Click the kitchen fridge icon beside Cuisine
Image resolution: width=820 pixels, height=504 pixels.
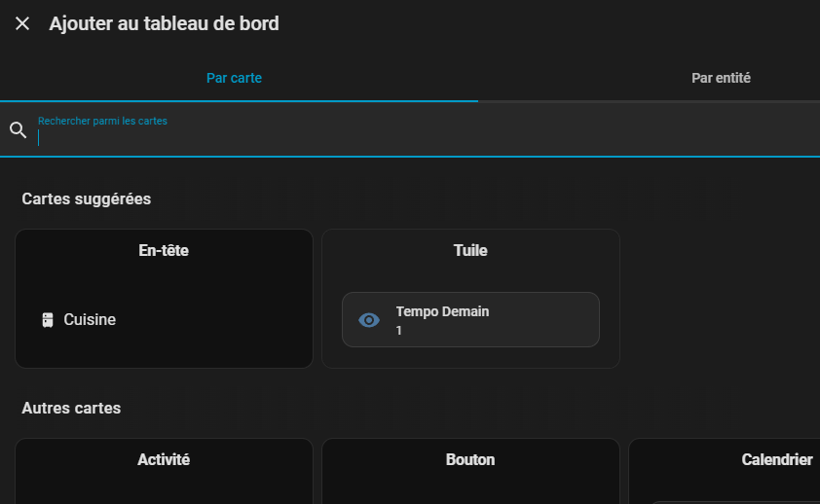(x=47, y=319)
